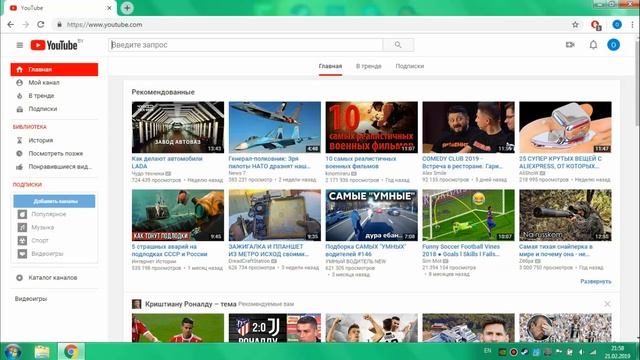Expand recommendations with Развернуть
Screen dimensions: 640x360
pos(596,281)
